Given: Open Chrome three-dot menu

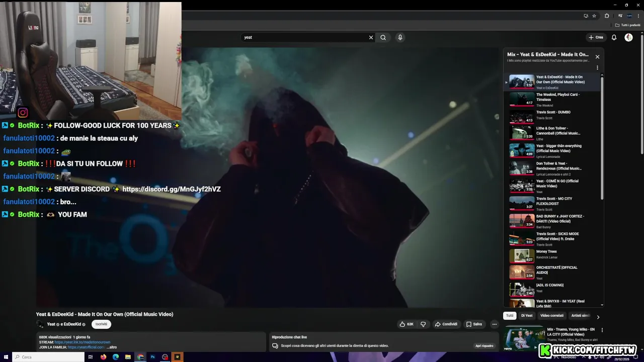Looking at the screenshot, I should (638, 16).
